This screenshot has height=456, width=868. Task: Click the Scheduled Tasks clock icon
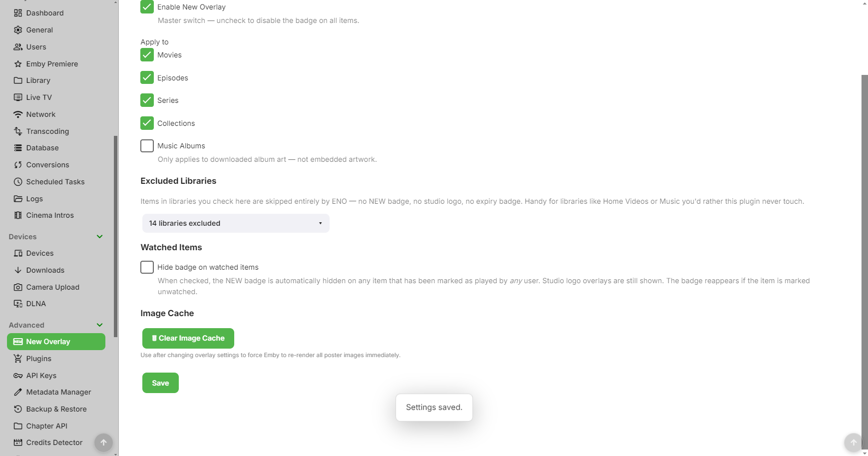[18, 182]
